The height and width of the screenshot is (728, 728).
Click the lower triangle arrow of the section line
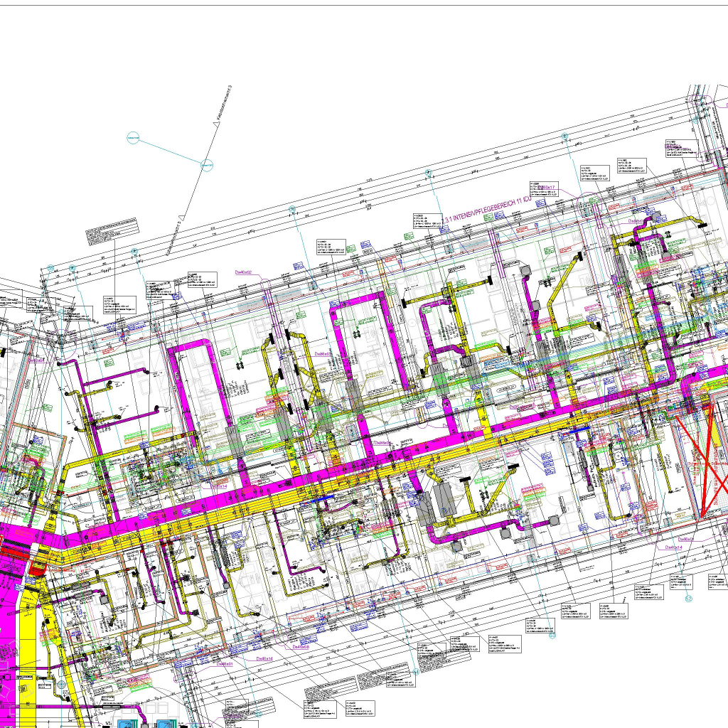coord(181,216)
